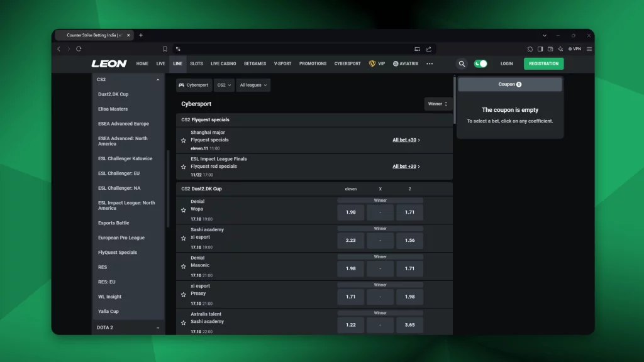Open the CYBERSPORT menu item
This screenshot has height=362, width=644.
[x=347, y=63]
